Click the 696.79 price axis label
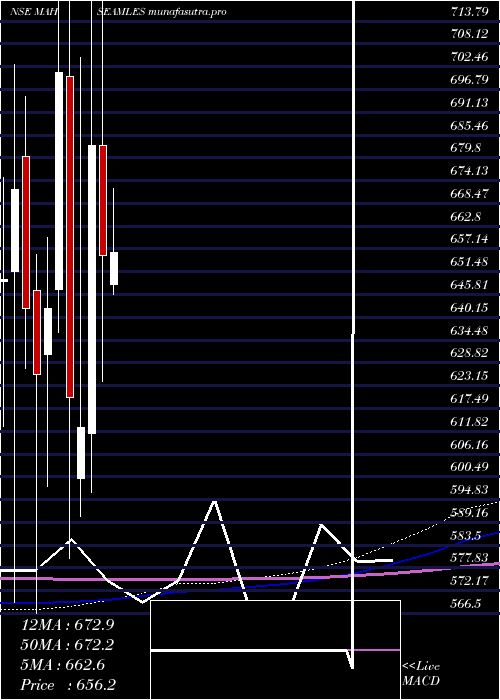The height and width of the screenshot is (700, 500). [x=470, y=80]
